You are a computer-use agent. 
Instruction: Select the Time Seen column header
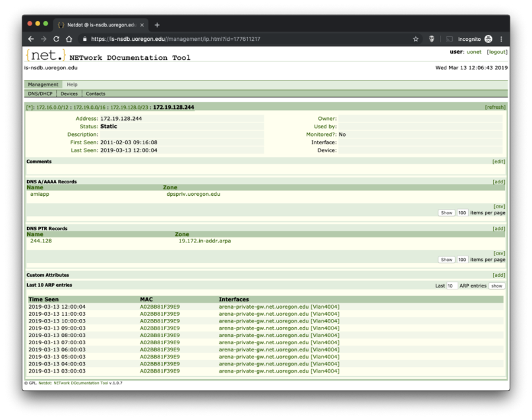[x=43, y=299]
